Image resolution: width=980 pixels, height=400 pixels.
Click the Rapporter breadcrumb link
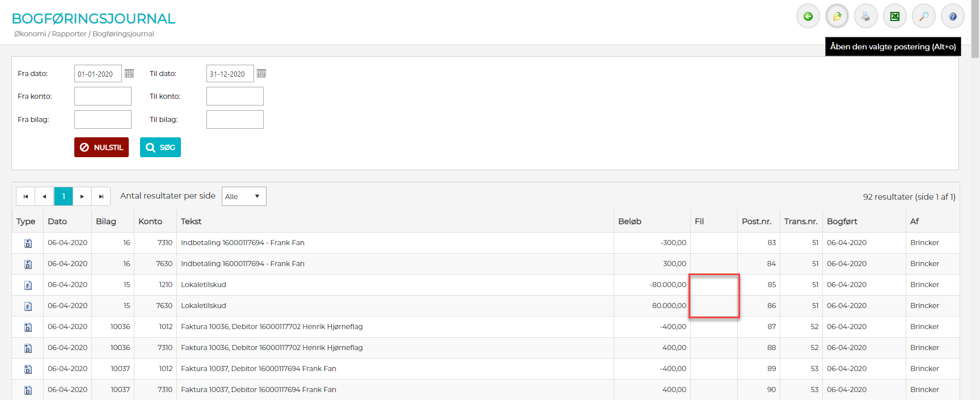69,34
